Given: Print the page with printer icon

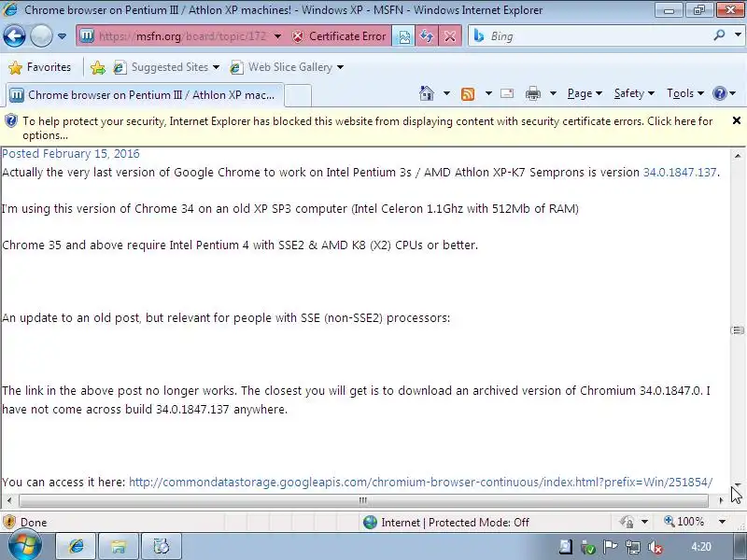Looking at the screenshot, I should tap(532, 94).
